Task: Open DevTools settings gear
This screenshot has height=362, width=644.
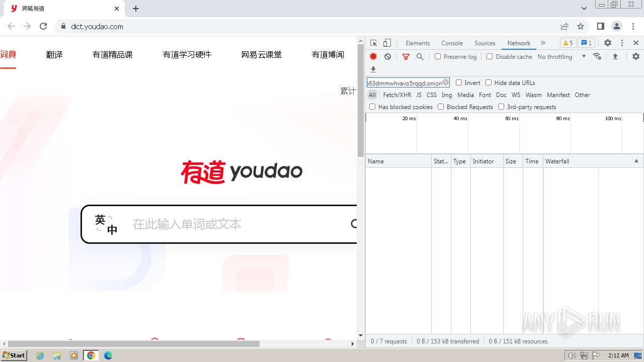Action: 608,43
